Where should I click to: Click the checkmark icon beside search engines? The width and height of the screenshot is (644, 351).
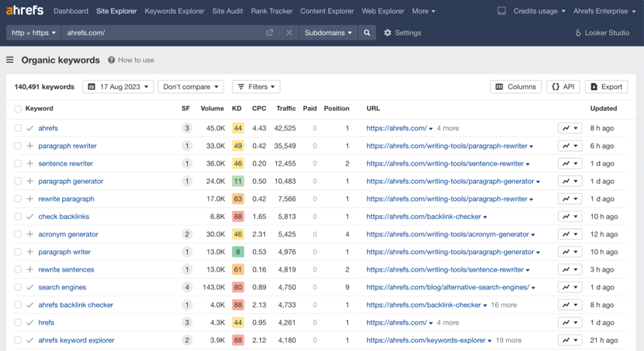click(30, 287)
